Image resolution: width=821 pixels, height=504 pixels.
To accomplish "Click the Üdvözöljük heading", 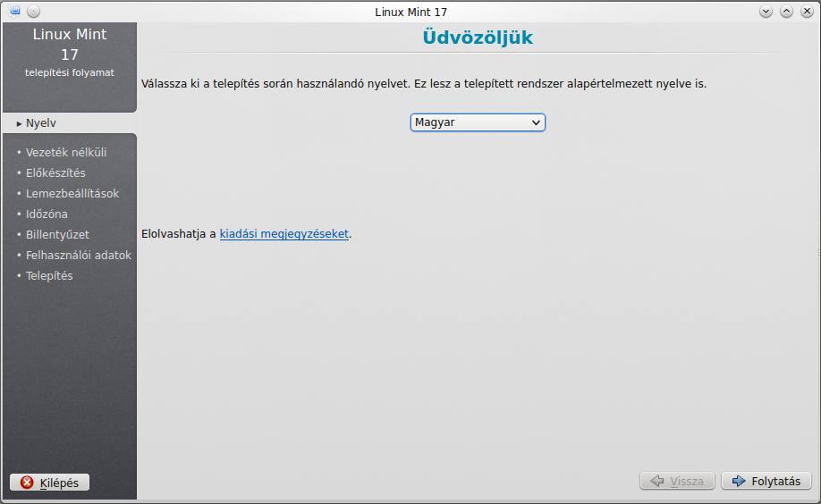I will click(478, 38).
